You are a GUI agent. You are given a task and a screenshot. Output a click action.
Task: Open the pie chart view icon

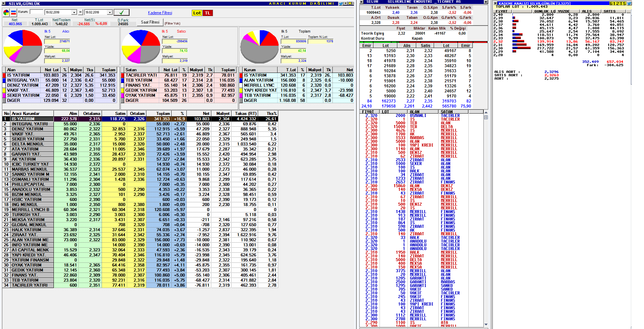click(6, 13)
